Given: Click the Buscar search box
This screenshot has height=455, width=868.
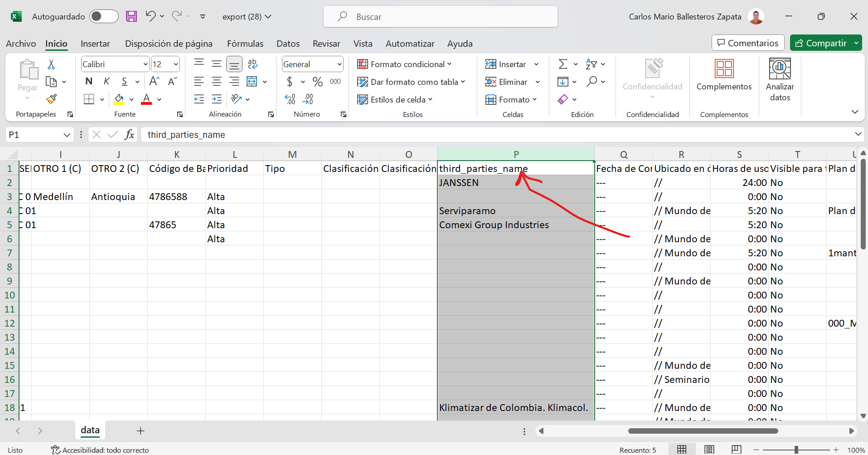Looking at the screenshot, I should [x=440, y=17].
